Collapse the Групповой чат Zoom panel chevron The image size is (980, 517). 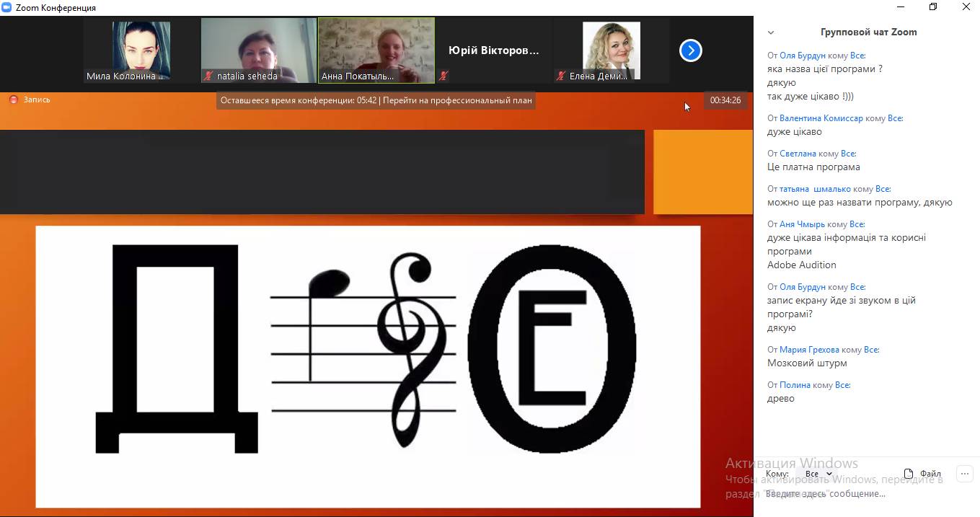[771, 32]
